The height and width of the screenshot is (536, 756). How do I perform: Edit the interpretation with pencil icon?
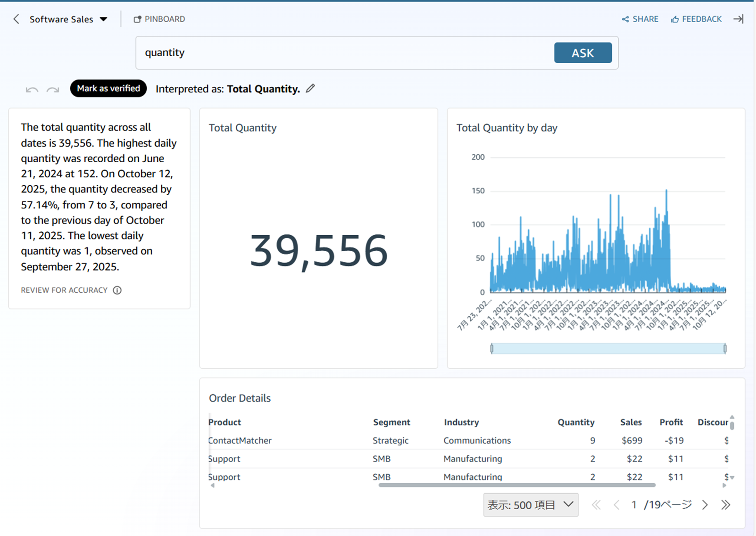point(310,88)
